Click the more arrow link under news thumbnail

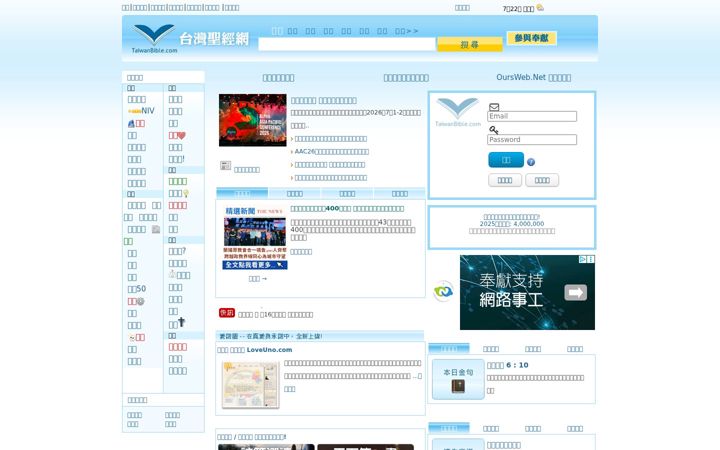click(x=258, y=279)
